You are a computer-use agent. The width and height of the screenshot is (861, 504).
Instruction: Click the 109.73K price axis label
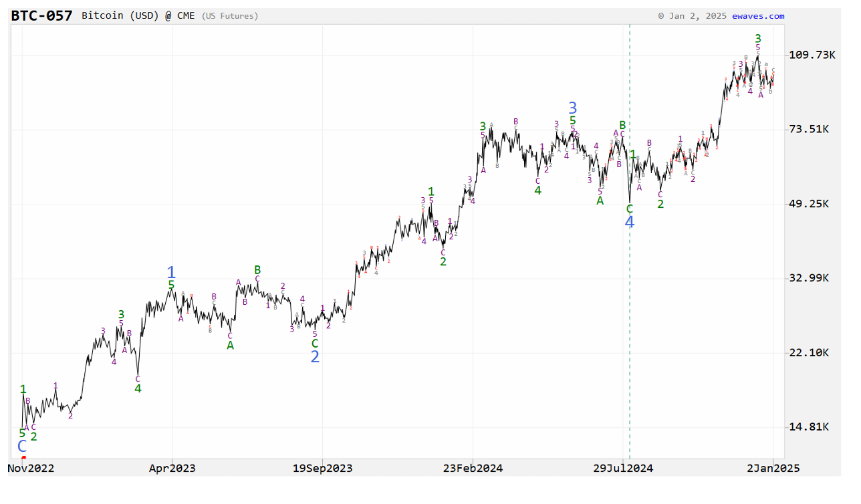tap(812, 55)
